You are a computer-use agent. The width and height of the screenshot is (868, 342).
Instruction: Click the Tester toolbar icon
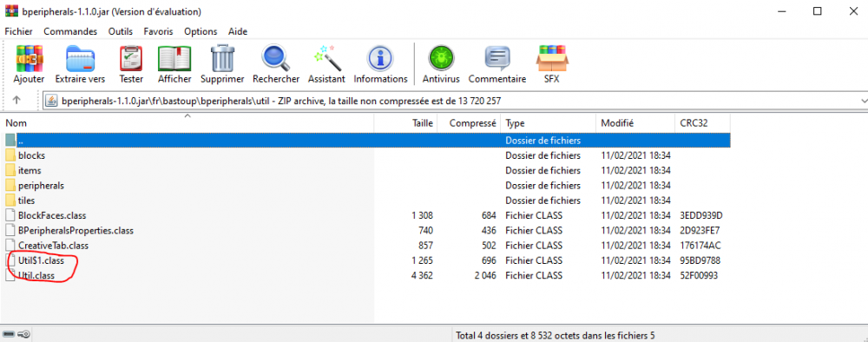pyautogui.click(x=131, y=58)
